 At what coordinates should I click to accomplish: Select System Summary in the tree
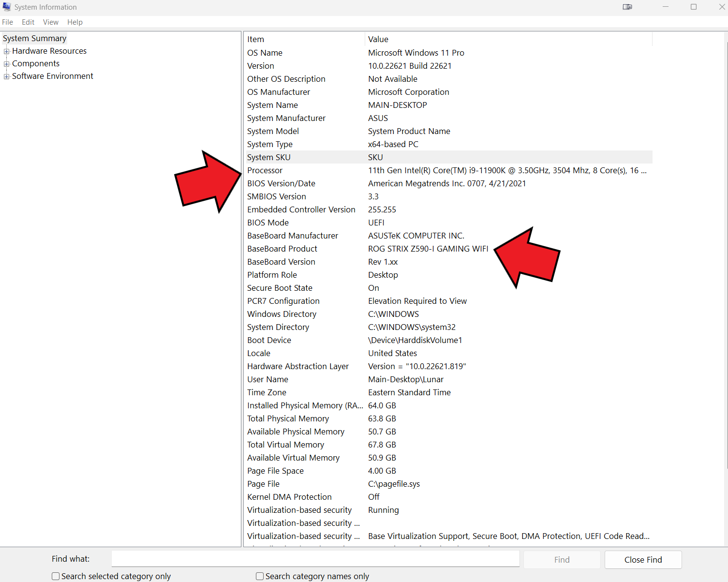point(35,38)
